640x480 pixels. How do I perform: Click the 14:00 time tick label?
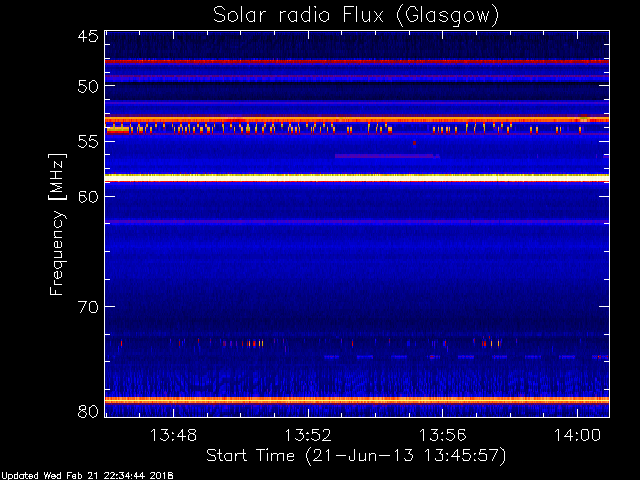click(577, 435)
